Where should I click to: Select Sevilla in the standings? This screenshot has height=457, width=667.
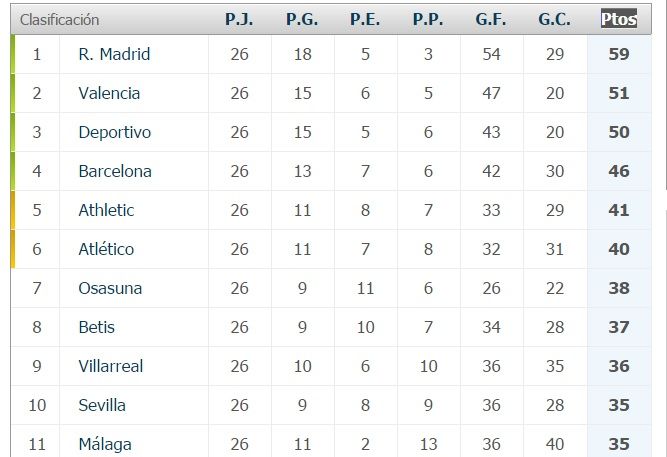click(x=102, y=405)
